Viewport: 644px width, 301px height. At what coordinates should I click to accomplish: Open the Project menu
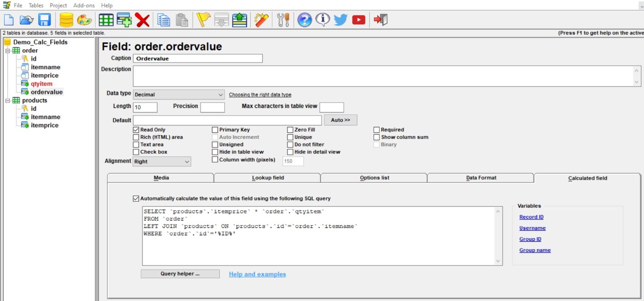[58, 6]
